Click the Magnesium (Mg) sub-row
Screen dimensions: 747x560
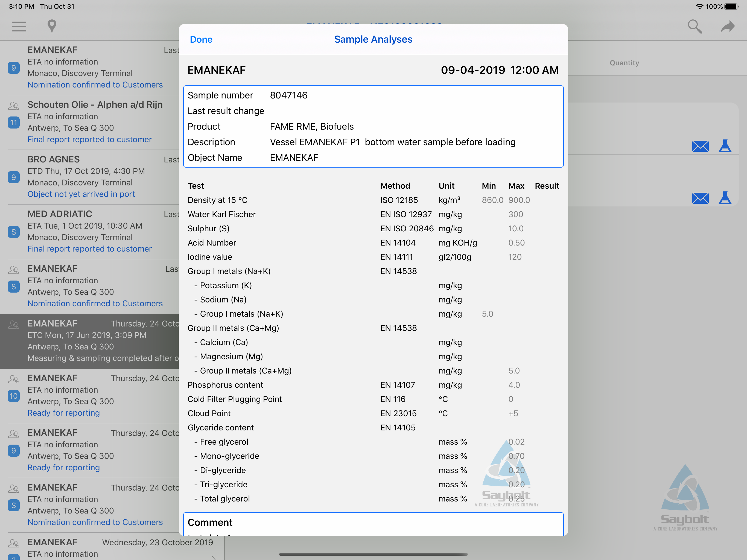tap(373, 357)
